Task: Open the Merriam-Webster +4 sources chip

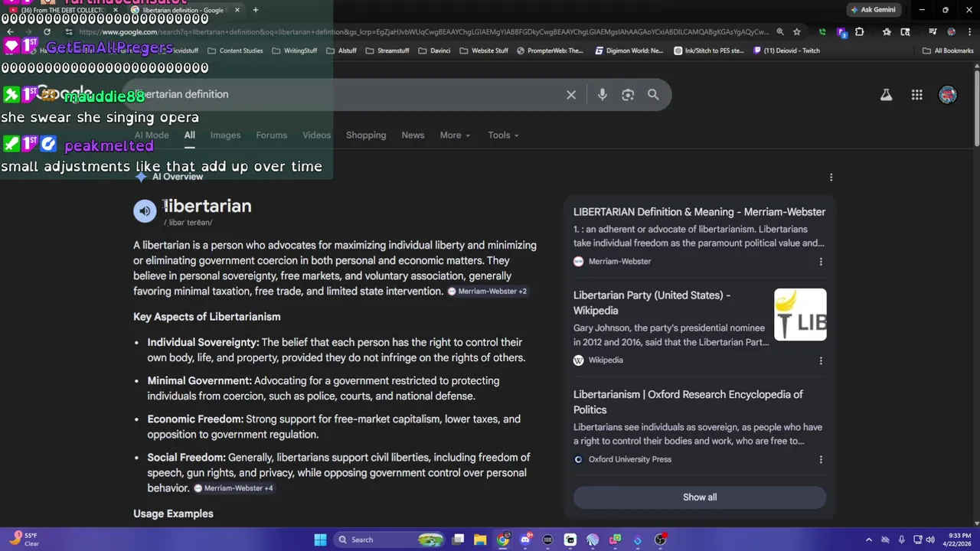Action: pyautogui.click(x=234, y=488)
